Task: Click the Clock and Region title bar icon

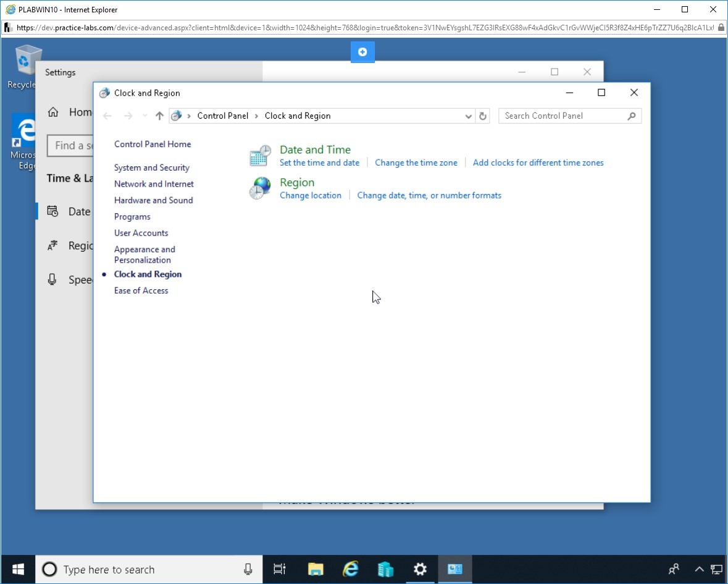Action: (x=104, y=93)
